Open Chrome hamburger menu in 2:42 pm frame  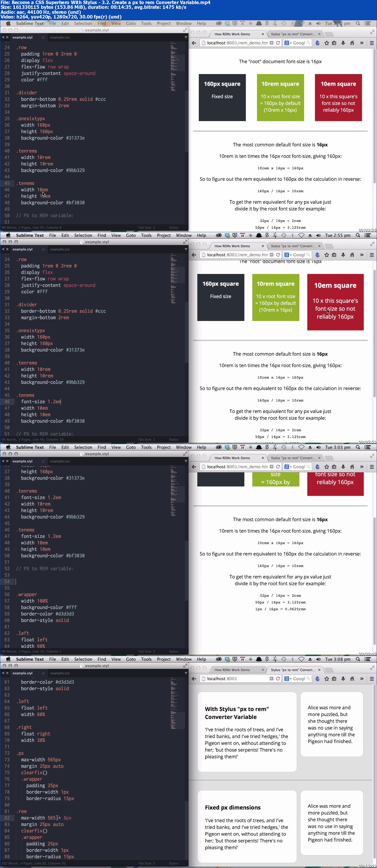(372, 43)
